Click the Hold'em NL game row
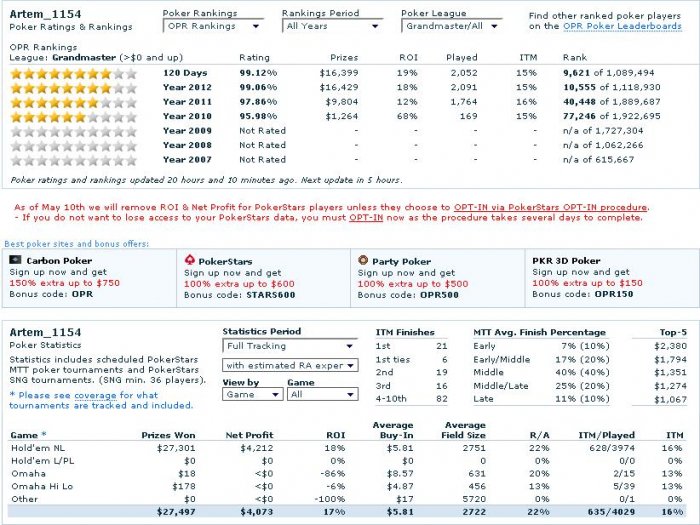Screen dimensions: 700x525 click(346, 448)
